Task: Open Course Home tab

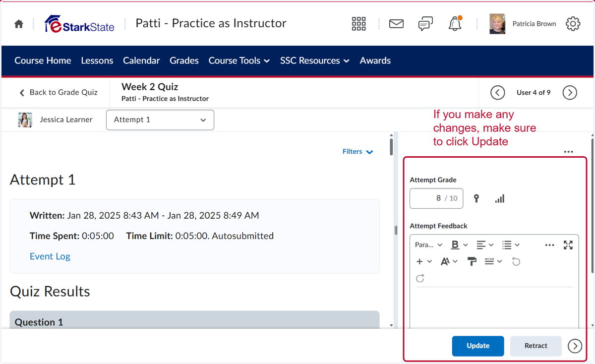Action: click(x=43, y=61)
